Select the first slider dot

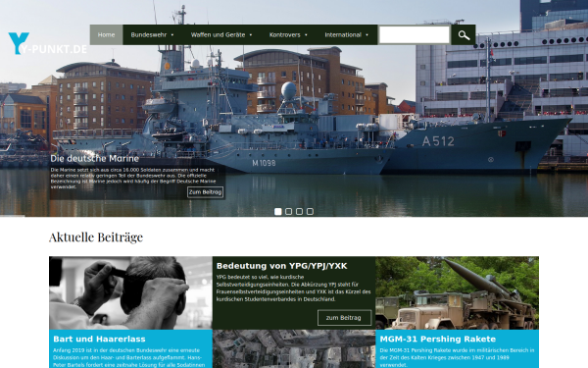(278, 211)
